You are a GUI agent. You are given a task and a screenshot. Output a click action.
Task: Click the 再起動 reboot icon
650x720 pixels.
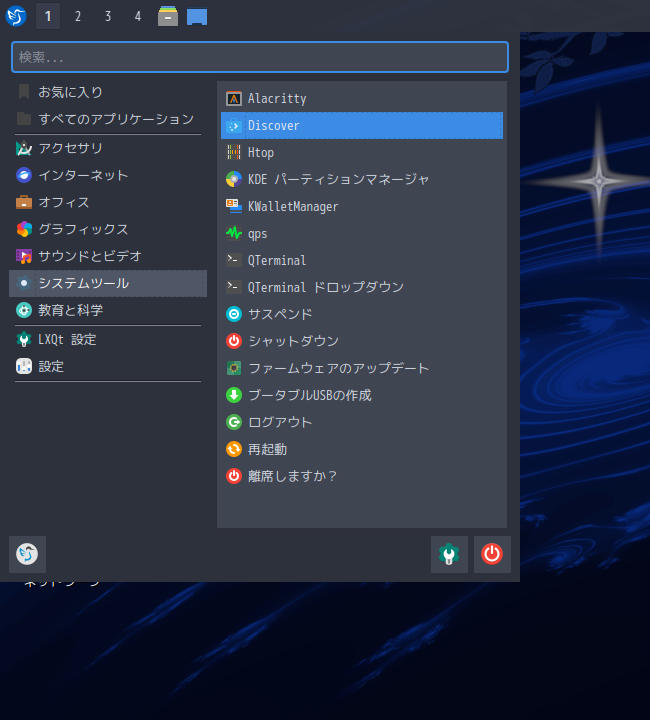pyautogui.click(x=234, y=449)
